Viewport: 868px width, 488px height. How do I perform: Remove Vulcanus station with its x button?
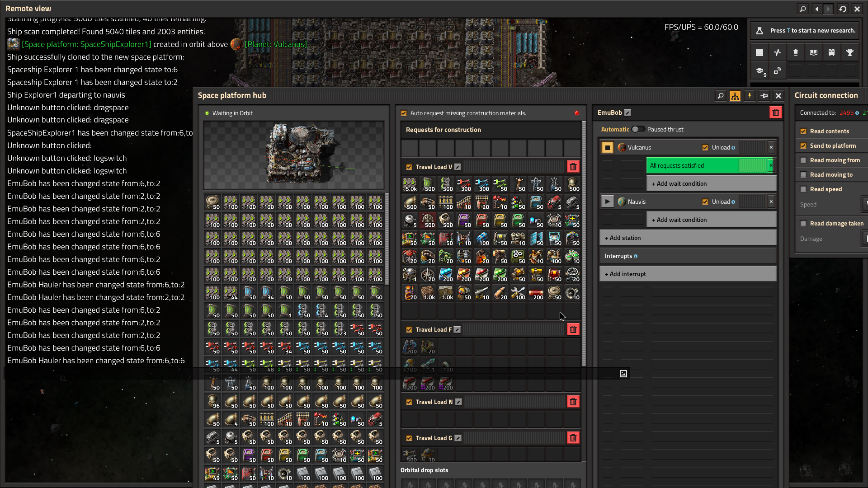(x=771, y=147)
